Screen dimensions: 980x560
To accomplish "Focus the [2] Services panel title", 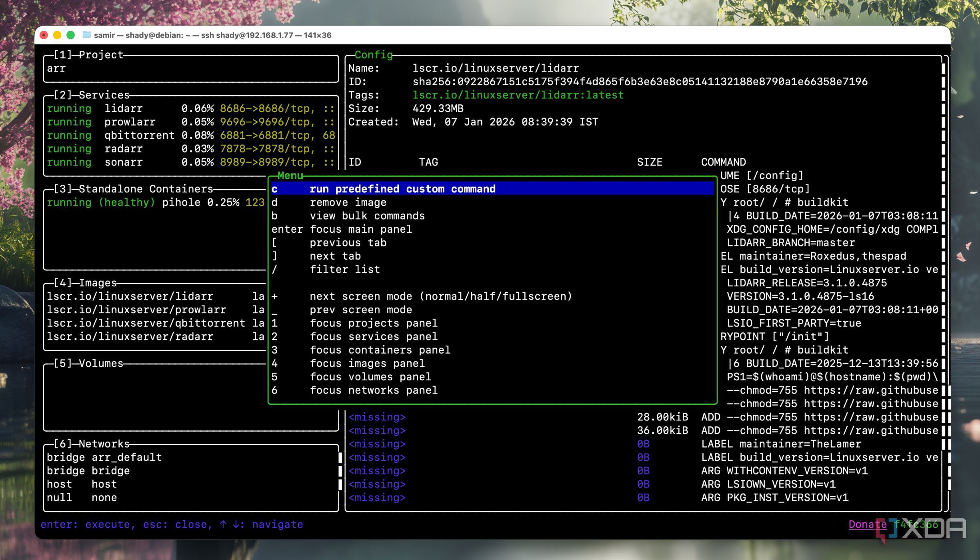I will click(x=92, y=95).
